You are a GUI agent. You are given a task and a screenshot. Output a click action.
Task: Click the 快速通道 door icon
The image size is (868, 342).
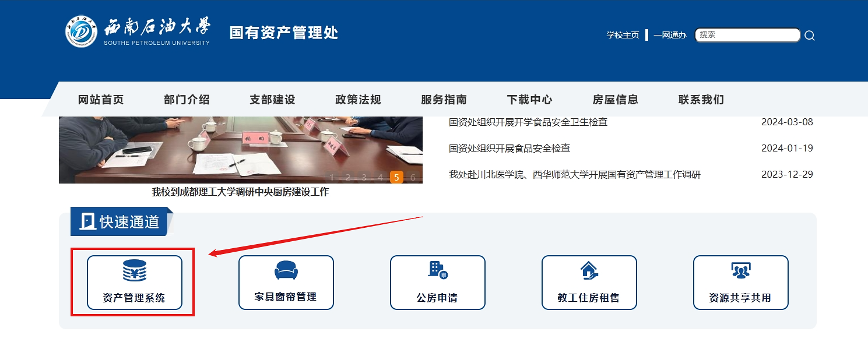(87, 221)
